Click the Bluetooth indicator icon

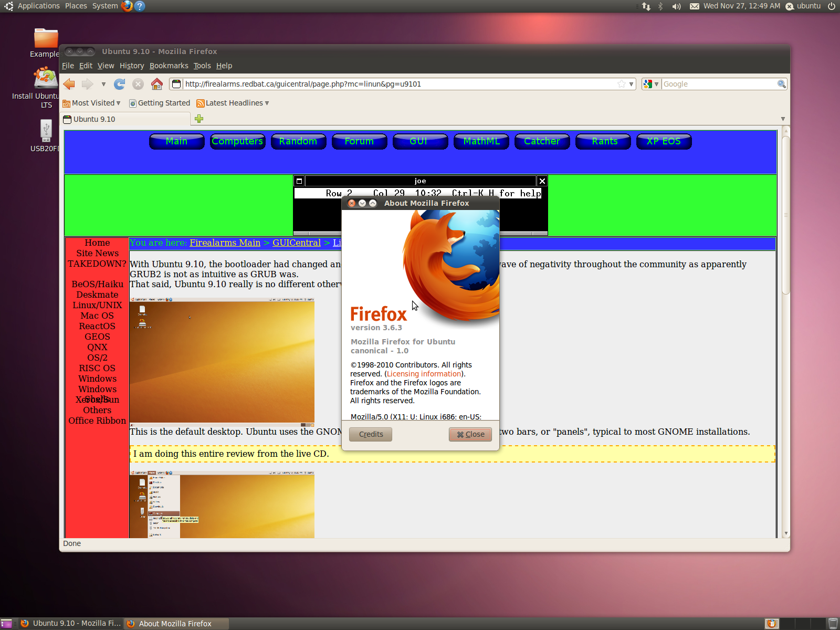coord(660,6)
